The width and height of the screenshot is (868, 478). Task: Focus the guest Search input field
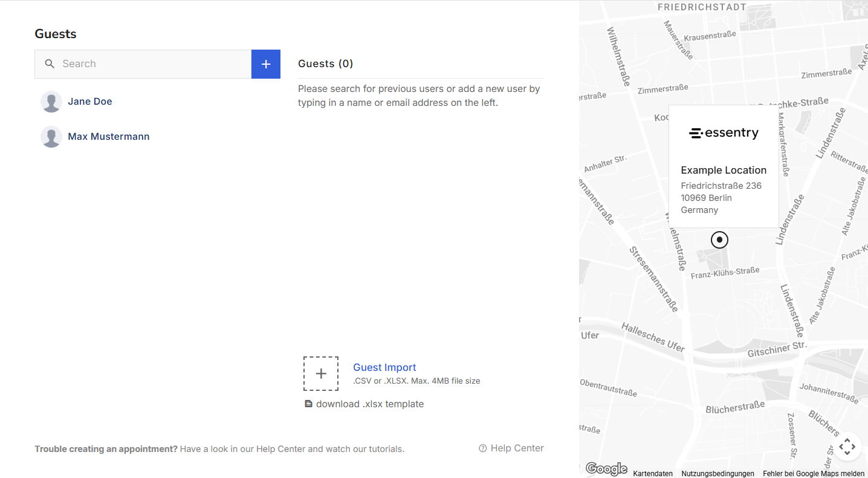pyautogui.click(x=143, y=64)
